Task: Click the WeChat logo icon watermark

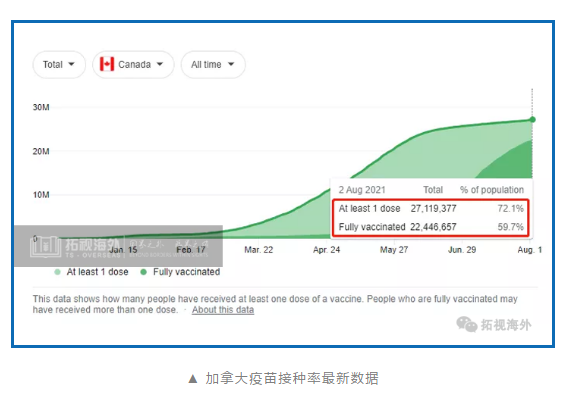Action: click(x=467, y=324)
